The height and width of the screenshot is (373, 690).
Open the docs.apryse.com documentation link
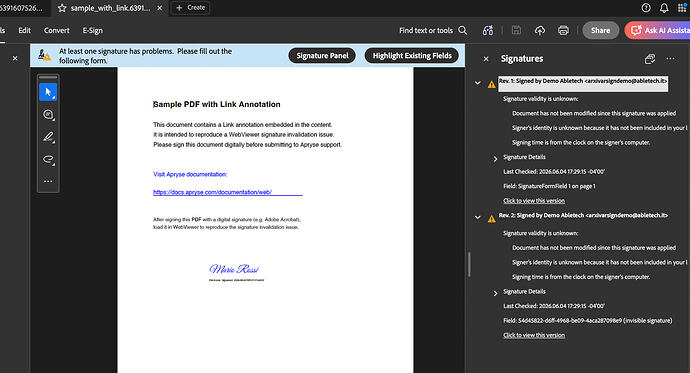(212, 192)
